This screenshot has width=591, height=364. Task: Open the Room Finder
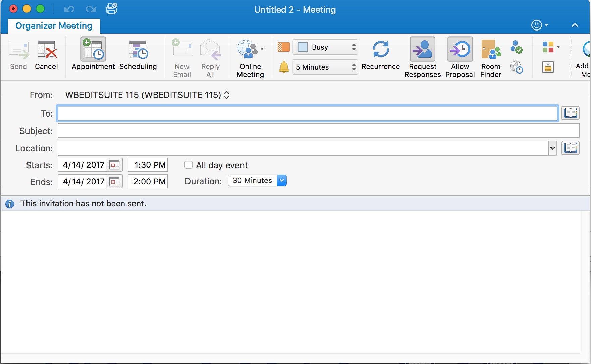point(491,50)
